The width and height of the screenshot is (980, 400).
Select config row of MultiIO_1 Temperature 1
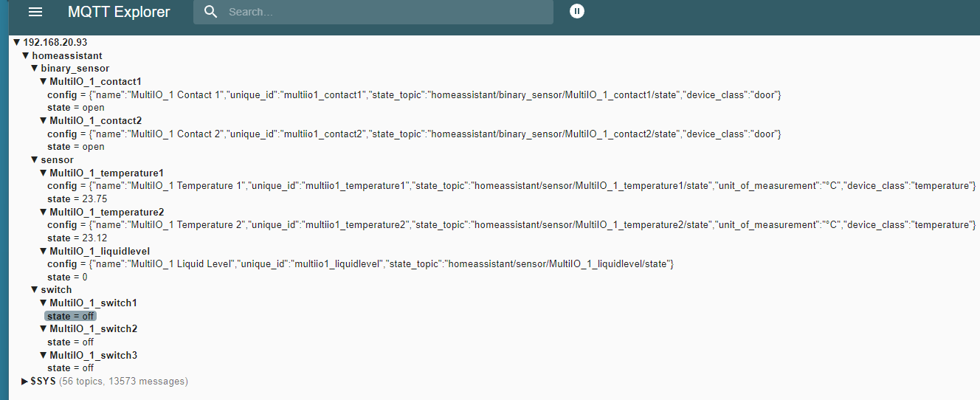tap(511, 185)
